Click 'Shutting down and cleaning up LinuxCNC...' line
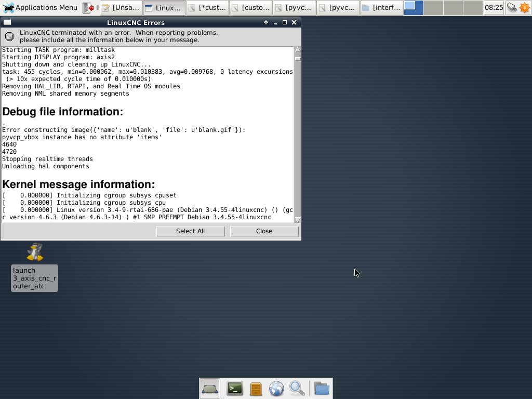The width and height of the screenshot is (532, 399). coord(76,64)
